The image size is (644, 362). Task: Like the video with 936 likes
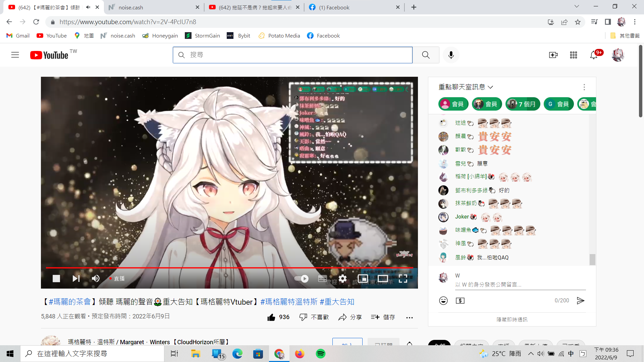point(278,317)
